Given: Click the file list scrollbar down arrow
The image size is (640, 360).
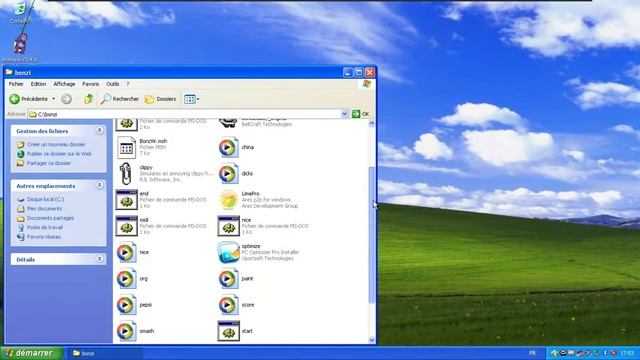Looking at the screenshot, I should (371, 340).
